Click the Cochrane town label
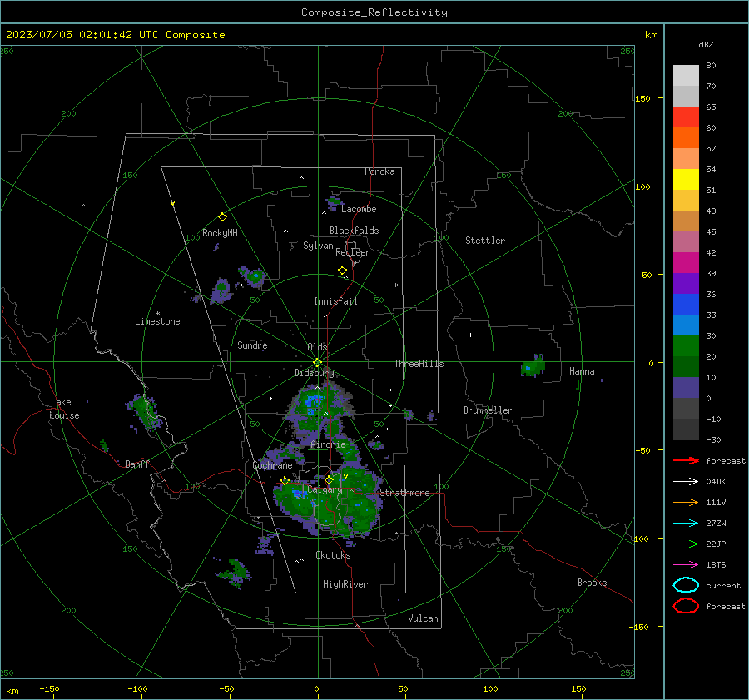 pyautogui.click(x=272, y=465)
